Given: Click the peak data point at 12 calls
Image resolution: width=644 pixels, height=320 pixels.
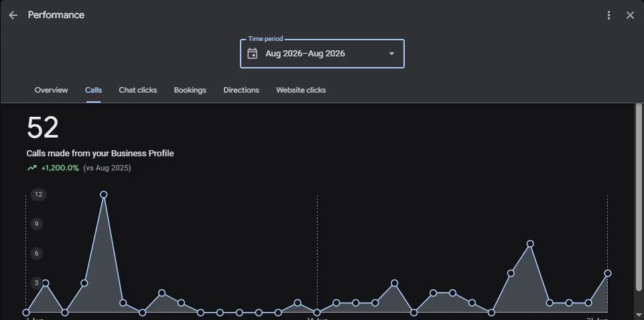Looking at the screenshot, I should (103, 195).
